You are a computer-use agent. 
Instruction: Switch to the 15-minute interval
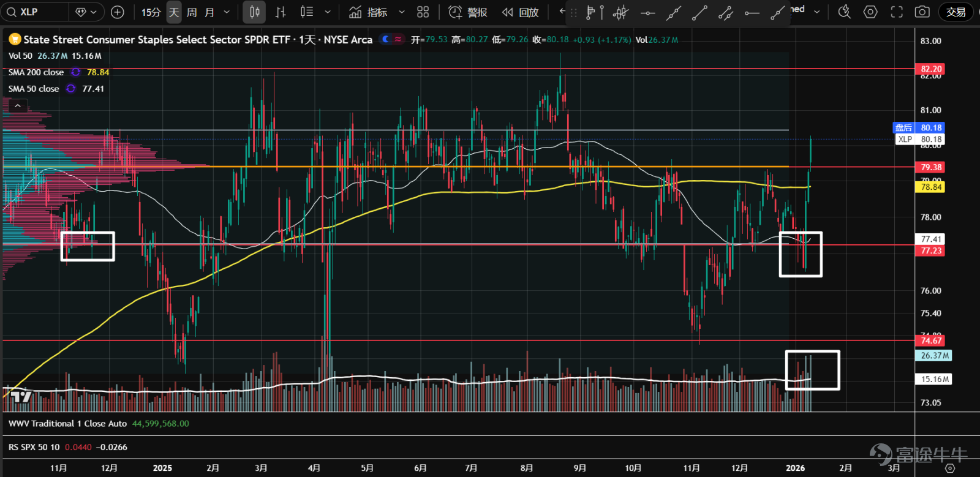tap(151, 12)
